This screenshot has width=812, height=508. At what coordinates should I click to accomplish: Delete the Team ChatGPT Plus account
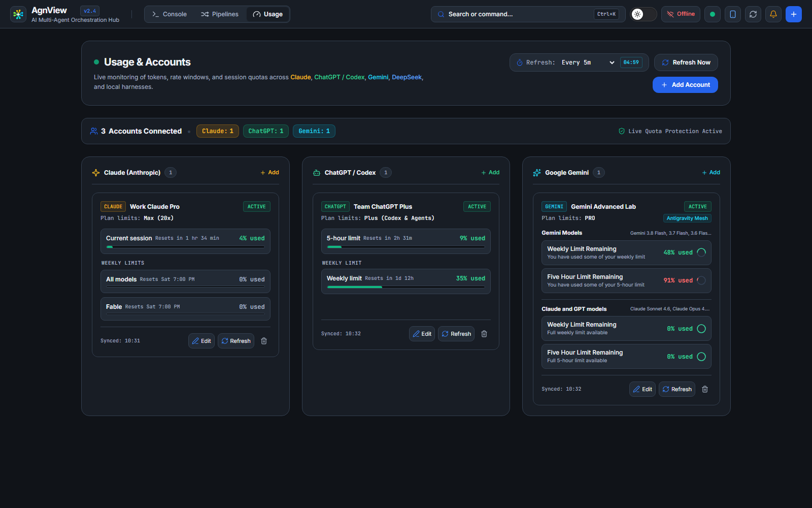point(484,334)
